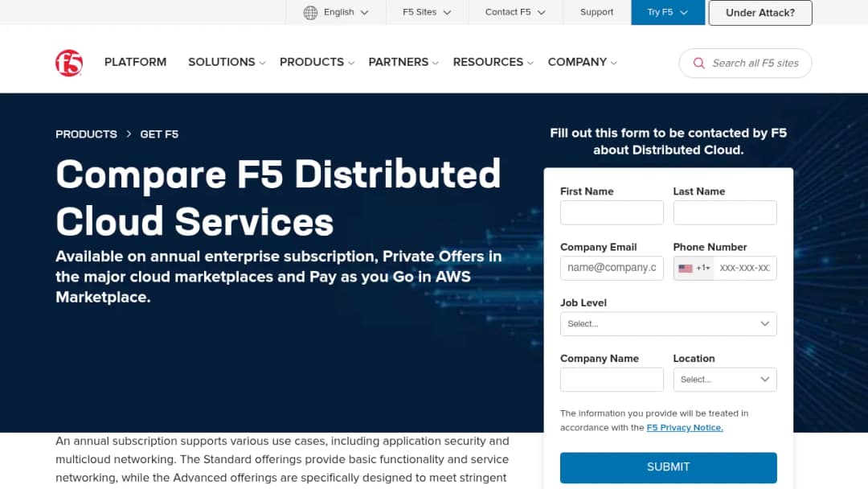
Task: Expand the PARTNERS menu
Action: (x=403, y=62)
